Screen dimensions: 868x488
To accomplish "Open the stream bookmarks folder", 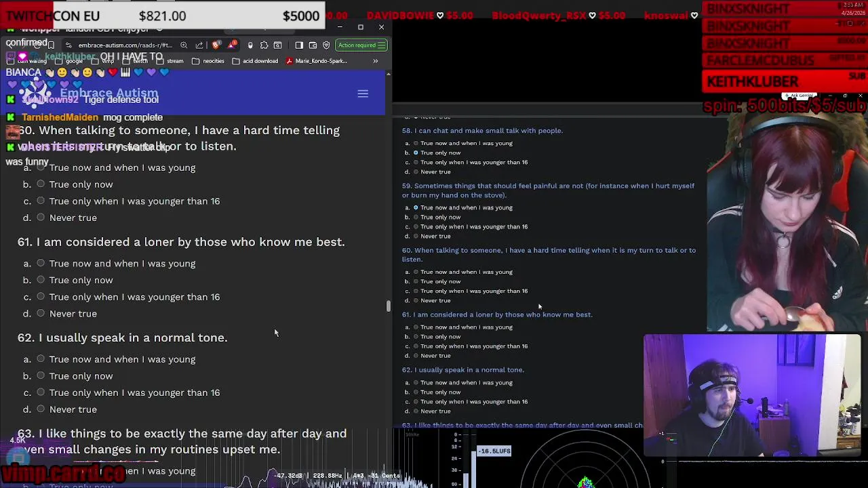I will coord(170,61).
